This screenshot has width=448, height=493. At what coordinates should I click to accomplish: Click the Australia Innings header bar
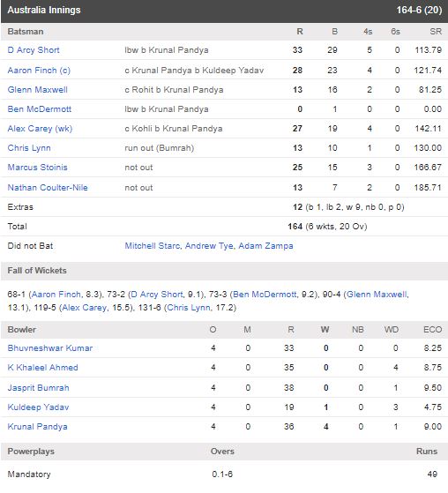pyautogui.click(x=225, y=10)
